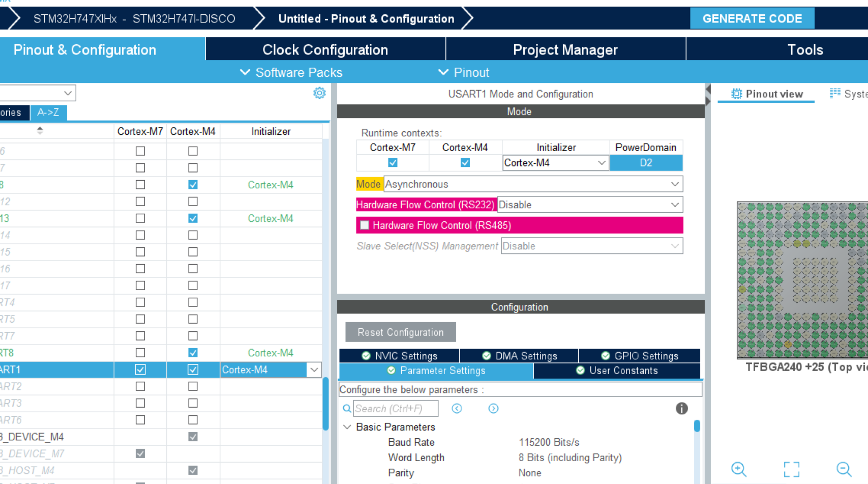Expand the Software Packs menu
The width and height of the screenshot is (868, 484).
[x=291, y=72]
